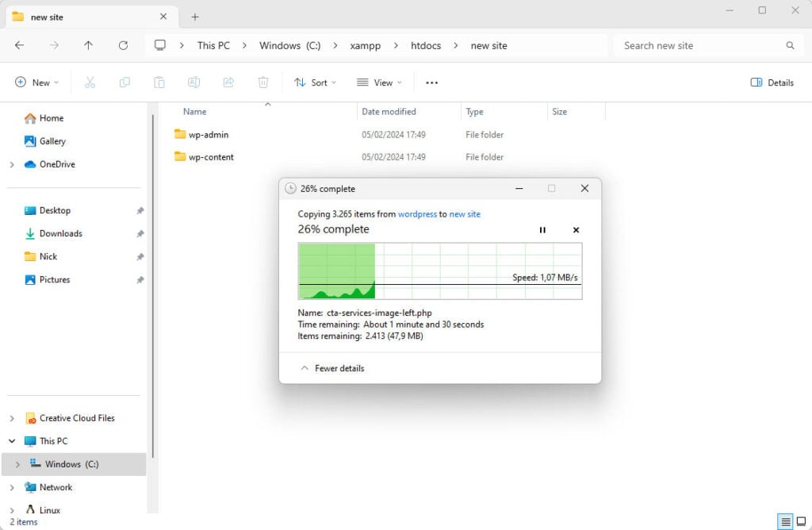Cancel the copying of 3.265 items
The height and width of the screenshot is (530, 812).
tap(576, 229)
